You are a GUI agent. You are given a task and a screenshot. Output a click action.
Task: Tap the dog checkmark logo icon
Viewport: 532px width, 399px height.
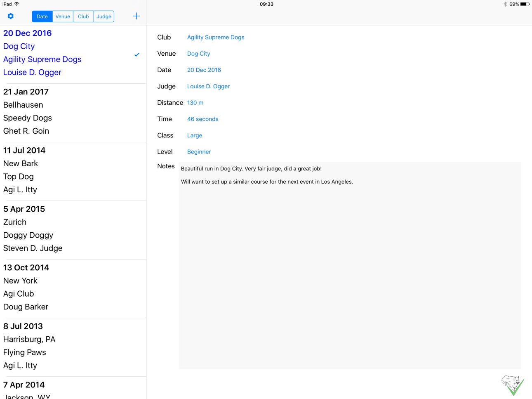point(513,385)
